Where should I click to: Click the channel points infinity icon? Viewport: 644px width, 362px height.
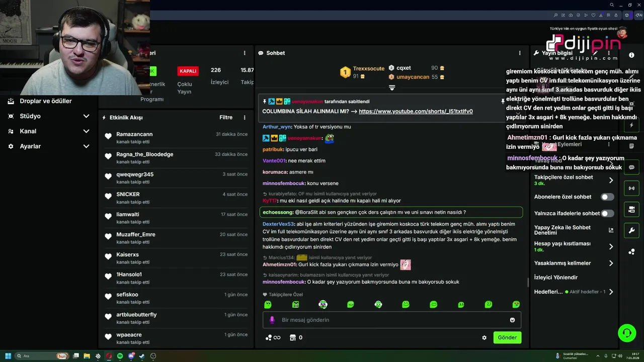point(273,337)
